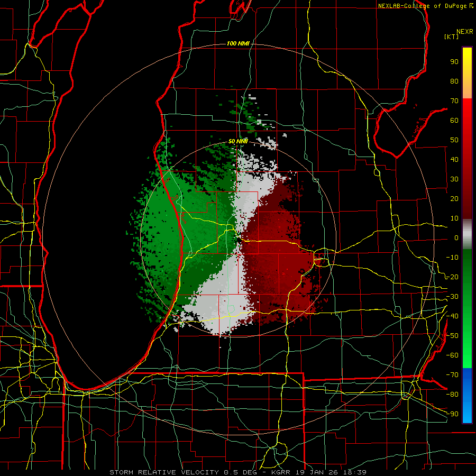Click the positive 50 scale value

click(454, 140)
